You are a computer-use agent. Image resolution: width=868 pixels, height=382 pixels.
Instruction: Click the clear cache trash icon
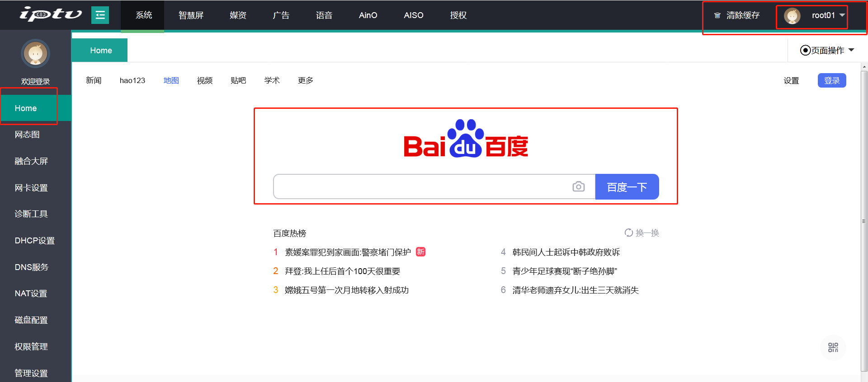click(x=717, y=15)
